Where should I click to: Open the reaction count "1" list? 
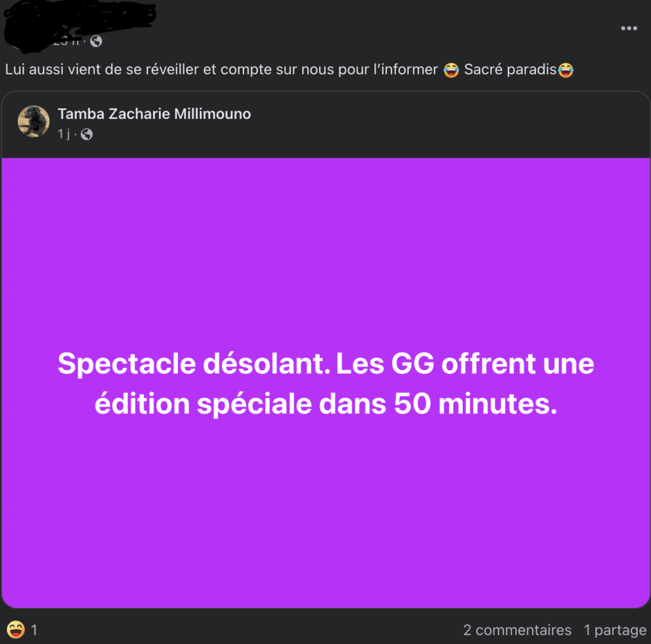coord(34,630)
